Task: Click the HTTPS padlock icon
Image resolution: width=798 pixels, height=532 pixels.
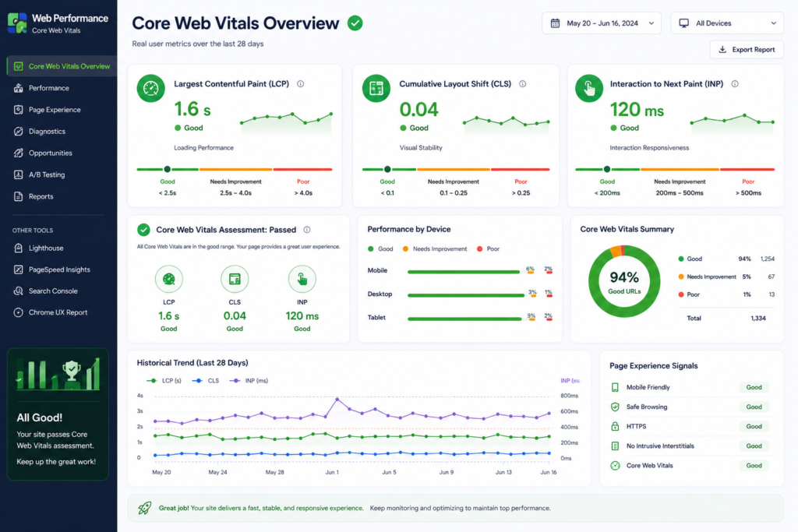Action: pyautogui.click(x=615, y=426)
